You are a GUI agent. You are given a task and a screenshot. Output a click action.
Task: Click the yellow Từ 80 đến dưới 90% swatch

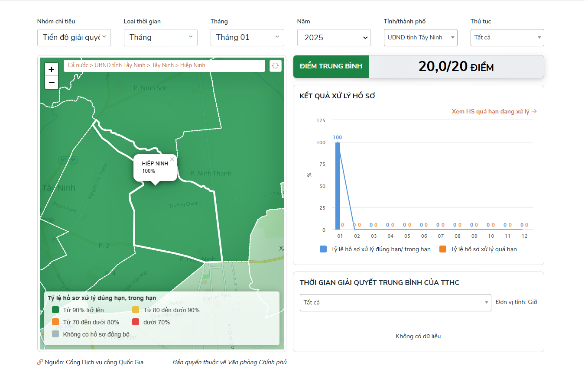(136, 310)
